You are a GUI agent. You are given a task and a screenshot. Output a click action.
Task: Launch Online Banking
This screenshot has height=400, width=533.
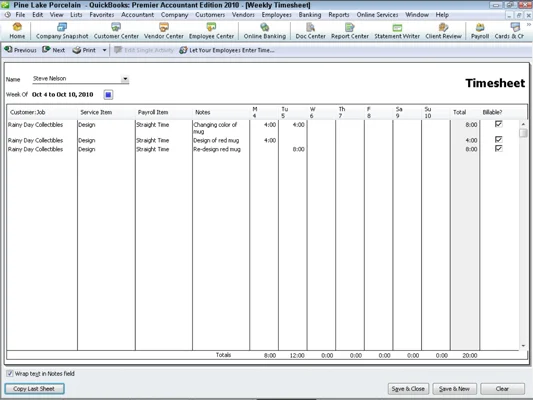[x=264, y=31]
